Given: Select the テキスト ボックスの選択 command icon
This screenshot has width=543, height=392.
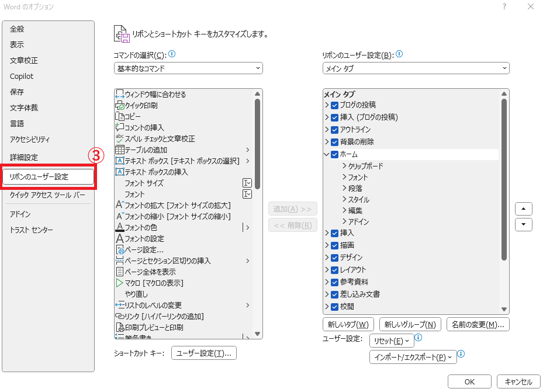Looking at the screenshot, I should point(119,161).
